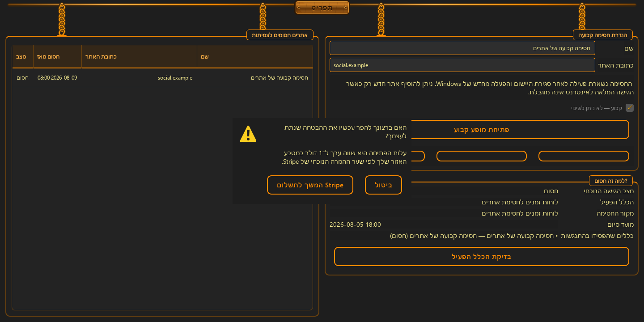The height and width of the screenshot is (322, 644).
Task: Click the מצב הגישה הנוכחי label
Action: point(609,191)
